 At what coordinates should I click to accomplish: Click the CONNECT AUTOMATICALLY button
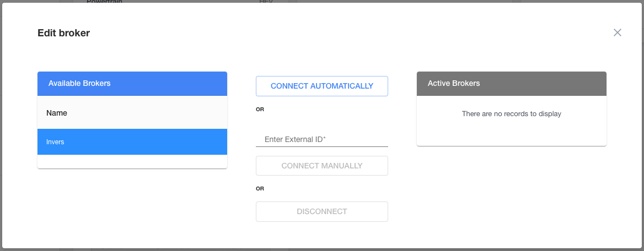(x=321, y=86)
